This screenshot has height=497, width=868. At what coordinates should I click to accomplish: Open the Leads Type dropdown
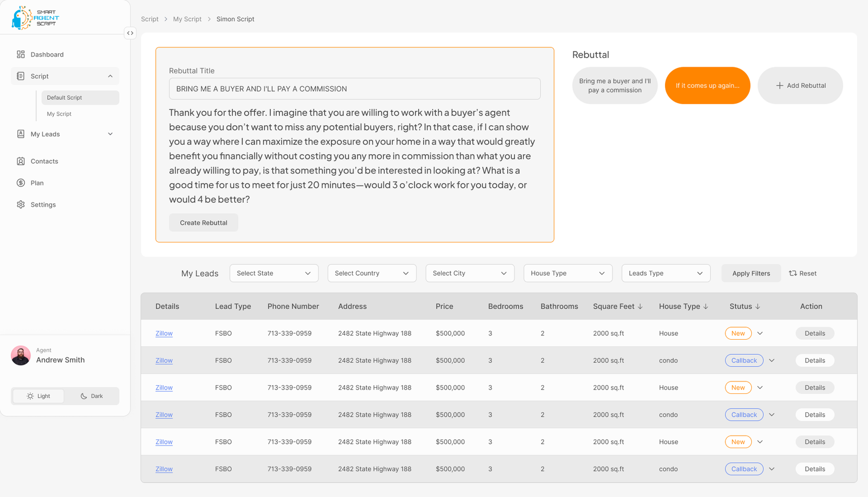coord(665,273)
